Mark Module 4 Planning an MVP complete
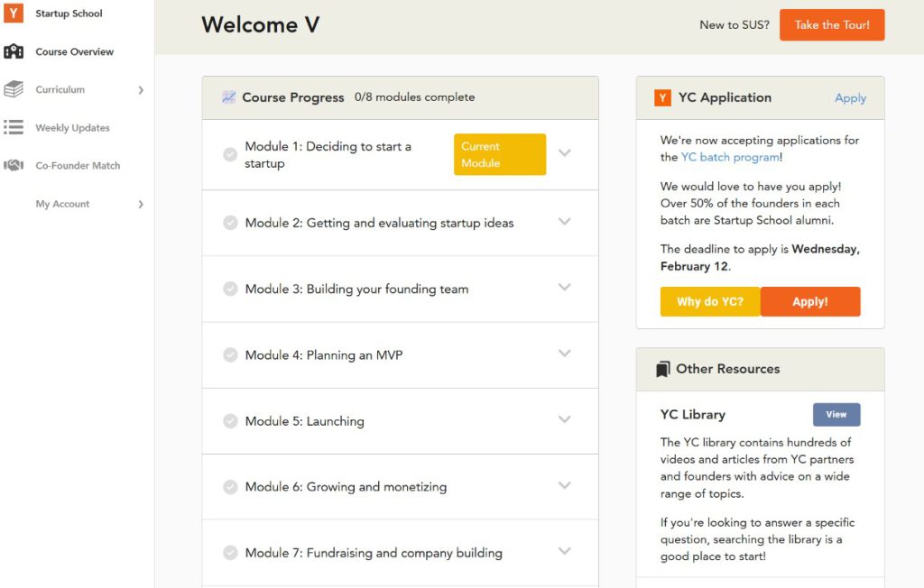924x588 pixels. [230, 355]
